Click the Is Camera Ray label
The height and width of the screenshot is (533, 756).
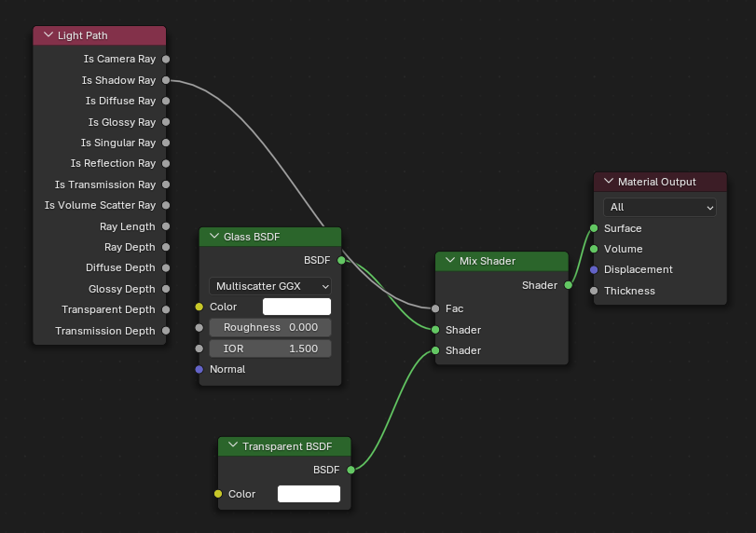click(119, 59)
